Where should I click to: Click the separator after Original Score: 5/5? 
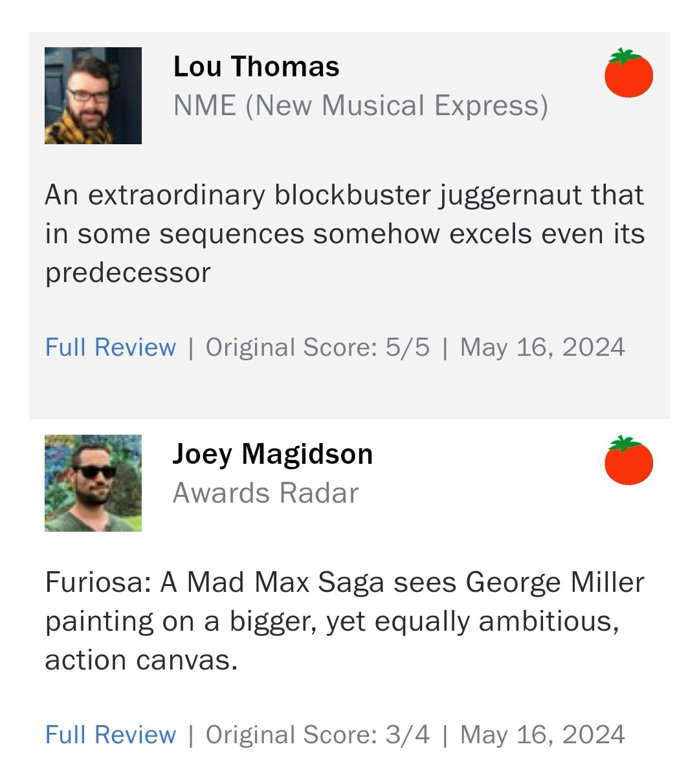tap(445, 348)
